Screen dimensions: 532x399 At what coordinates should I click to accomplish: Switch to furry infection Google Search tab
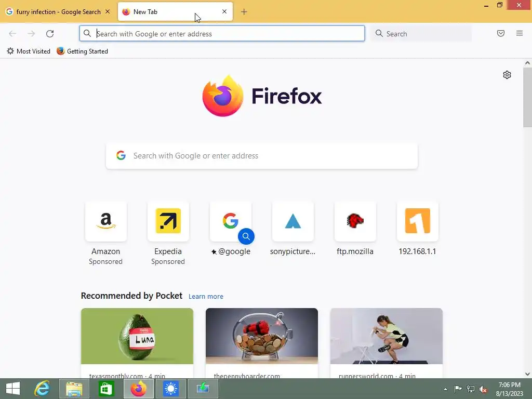(58, 12)
